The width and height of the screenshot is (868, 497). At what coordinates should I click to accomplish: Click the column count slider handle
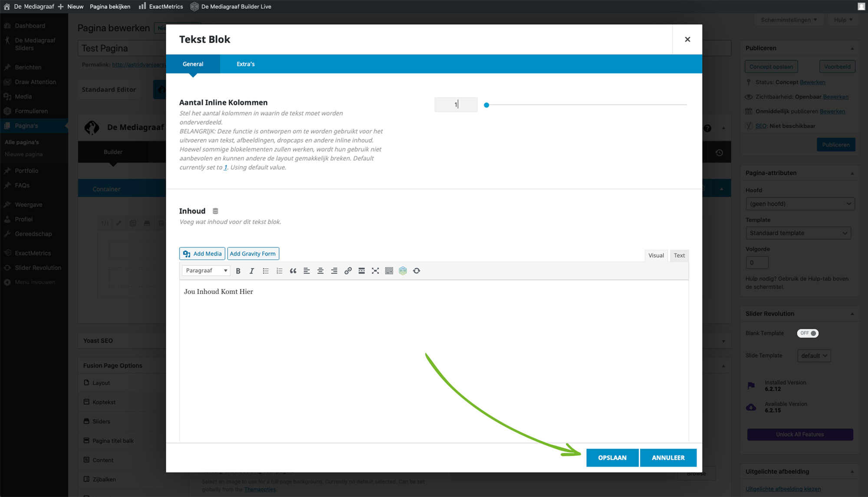[487, 105]
